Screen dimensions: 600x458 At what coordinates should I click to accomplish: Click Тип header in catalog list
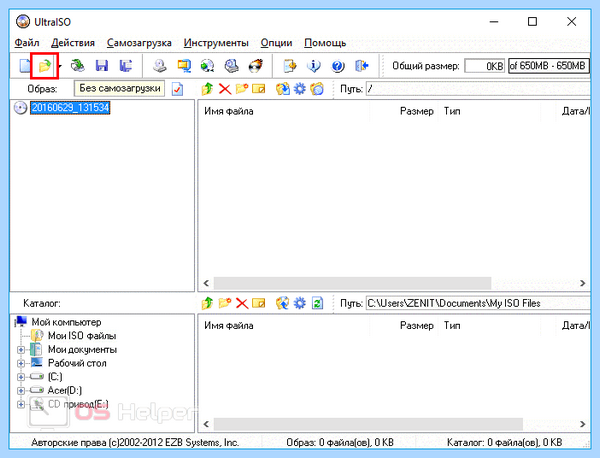click(x=452, y=326)
